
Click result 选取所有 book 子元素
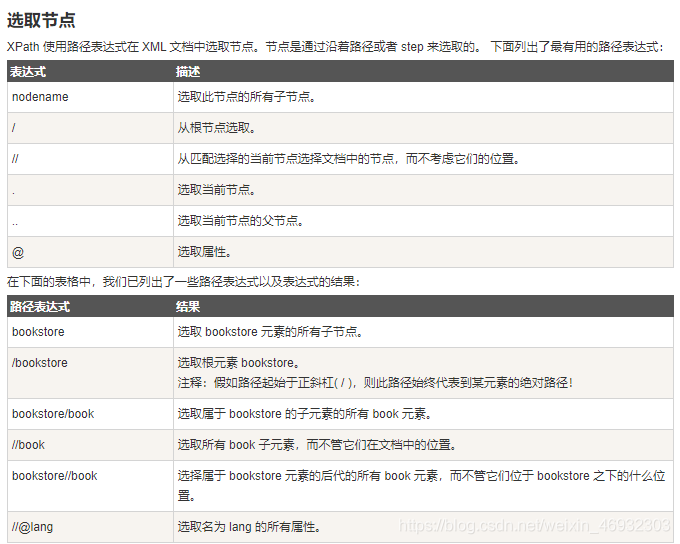pos(317,445)
